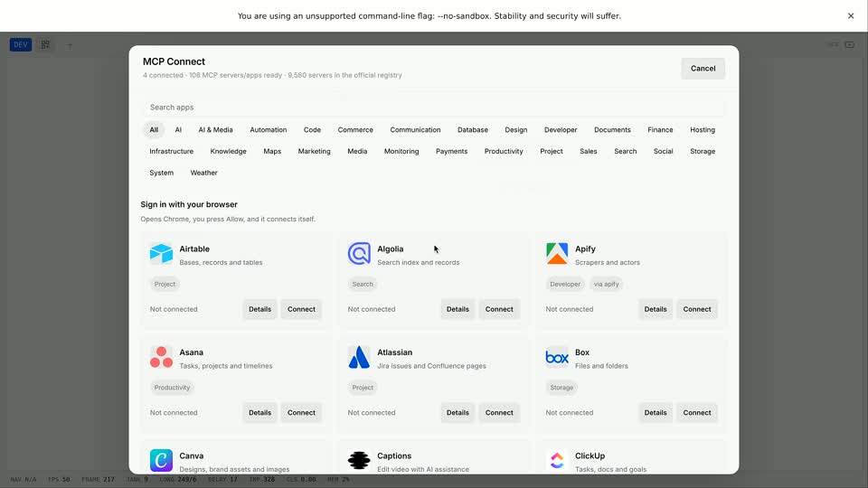This screenshot has width=868, height=488.
Task: Filter by Maps category
Action: click(272, 152)
